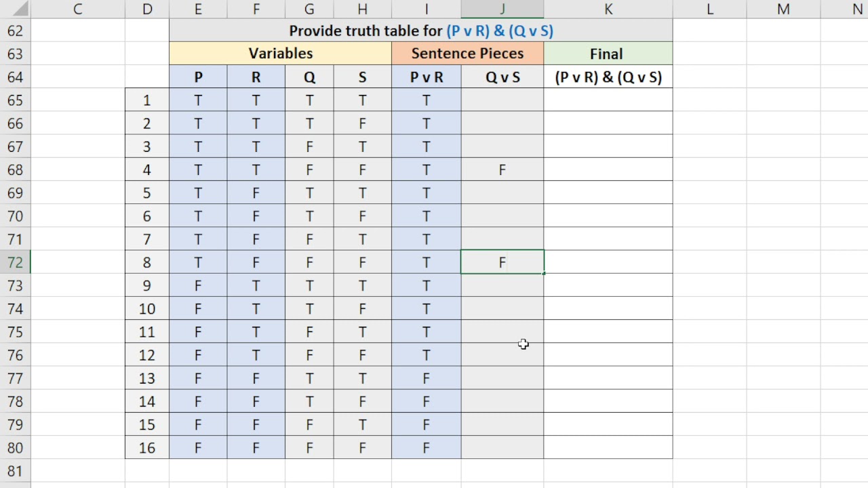Viewport: 868px width, 488px height.
Task: Select the yellow 'Variables' header cell
Action: click(280, 54)
